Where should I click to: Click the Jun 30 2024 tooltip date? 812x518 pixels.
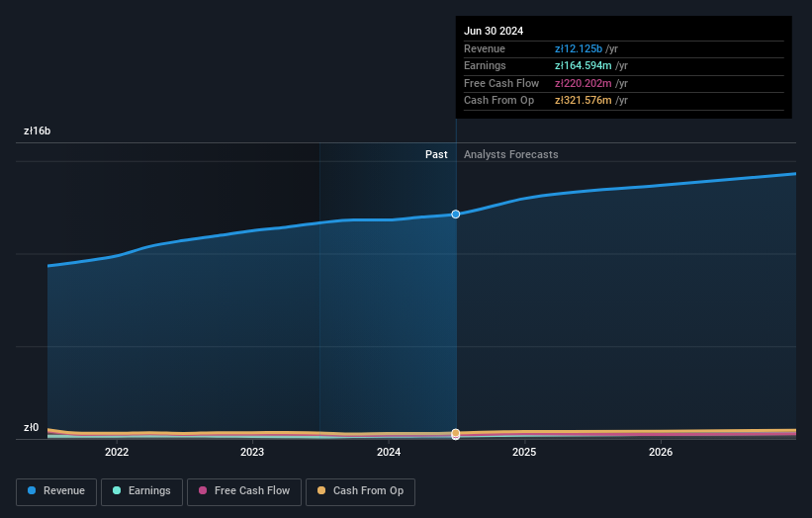point(494,31)
